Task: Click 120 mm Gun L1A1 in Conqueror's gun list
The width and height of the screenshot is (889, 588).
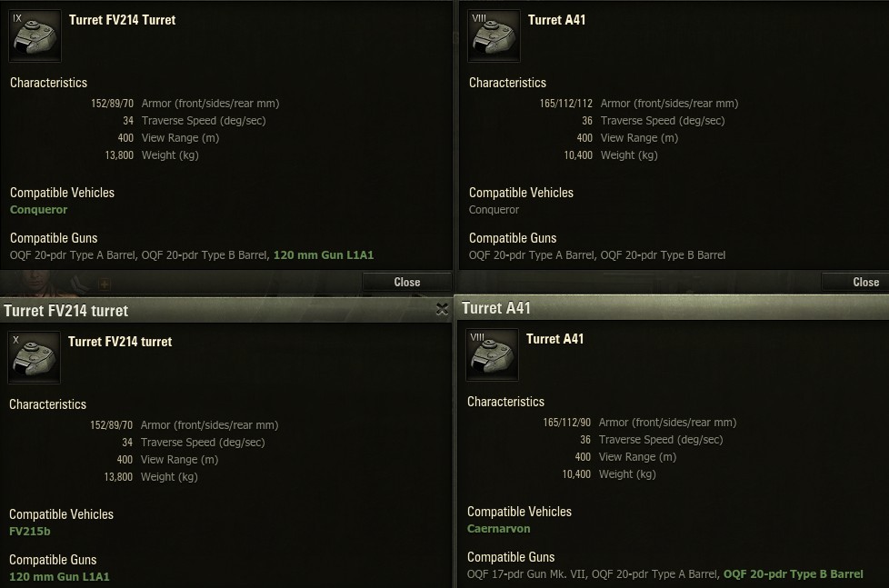Action: pyautogui.click(x=324, y=255)
